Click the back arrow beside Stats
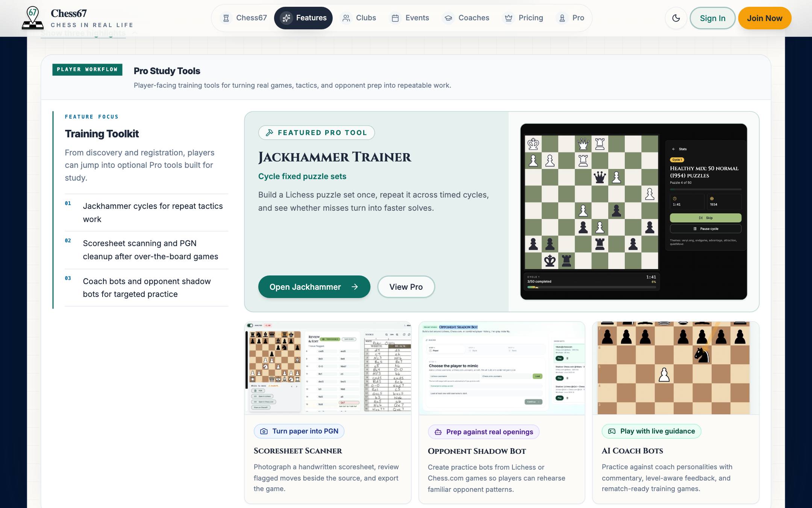This screenshot has width=812, height=508. coord(674,149)
